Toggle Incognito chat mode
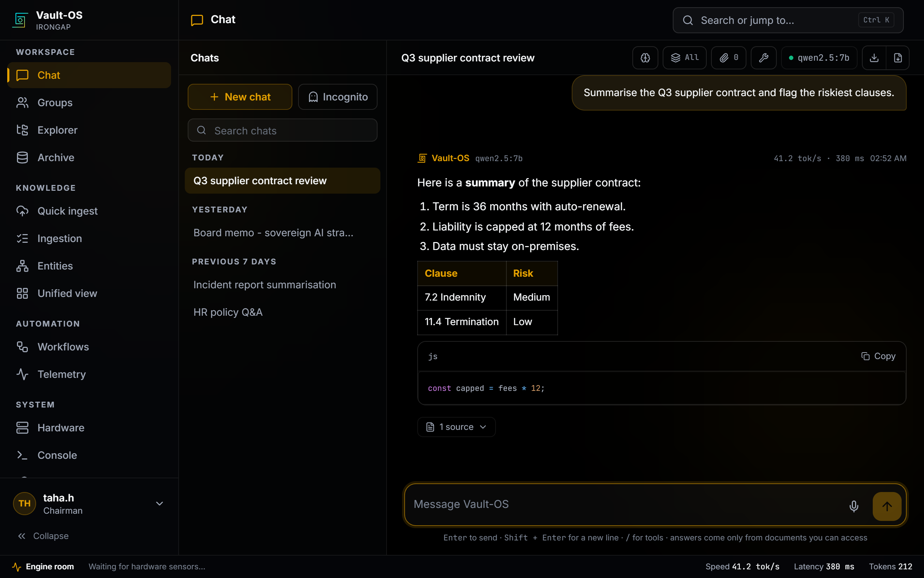This screenshot has height=578, width=924. [337, 97]
